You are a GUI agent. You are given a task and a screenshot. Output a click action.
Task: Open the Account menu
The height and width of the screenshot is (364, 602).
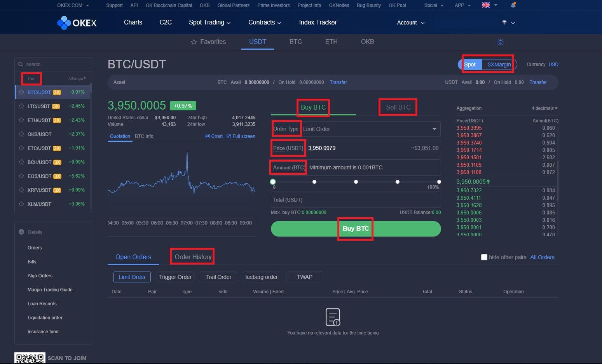[411, 23]
